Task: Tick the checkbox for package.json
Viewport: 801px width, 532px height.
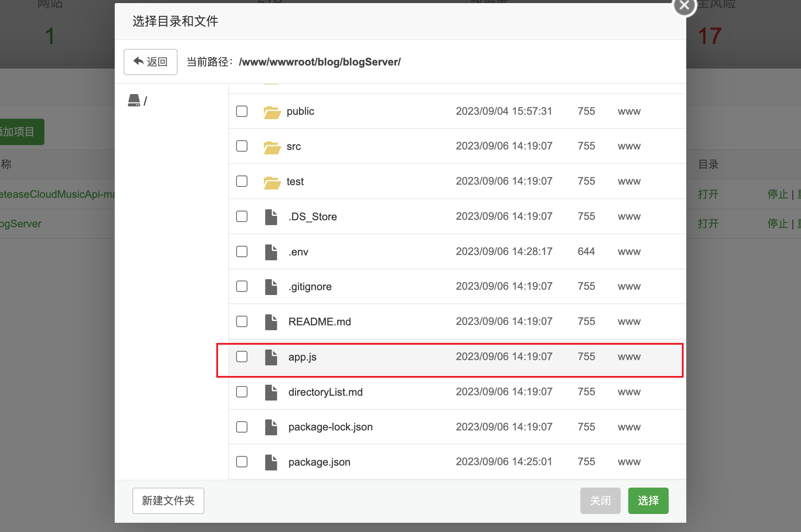Action: click(242, 462)
